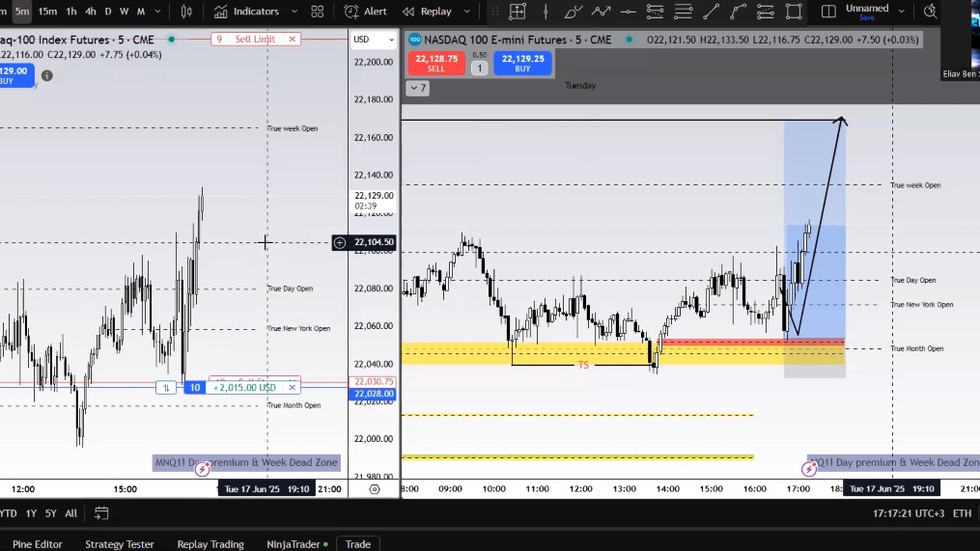This screenshot has width=980, height=551.
Task: Set date range to 1Y
Action: 31,513
